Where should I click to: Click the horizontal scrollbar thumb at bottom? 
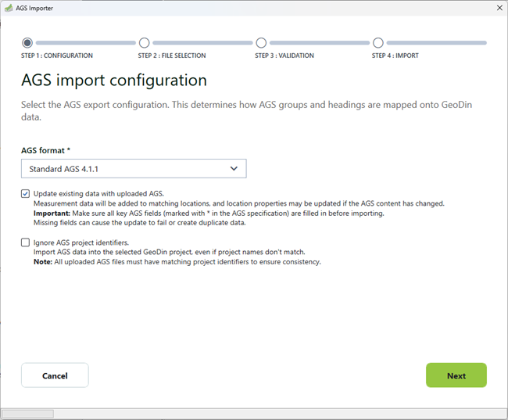pyautogui.click(x=27, y=414)
